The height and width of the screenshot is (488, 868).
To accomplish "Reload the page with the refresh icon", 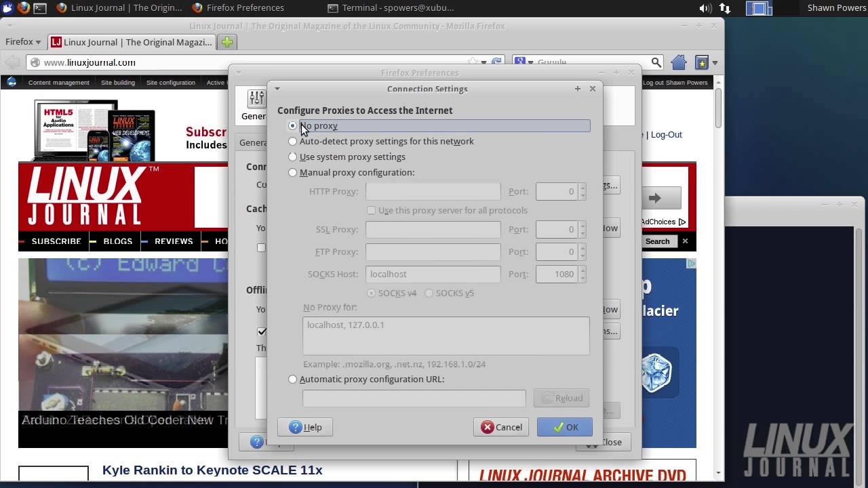I will click(496, 62).
